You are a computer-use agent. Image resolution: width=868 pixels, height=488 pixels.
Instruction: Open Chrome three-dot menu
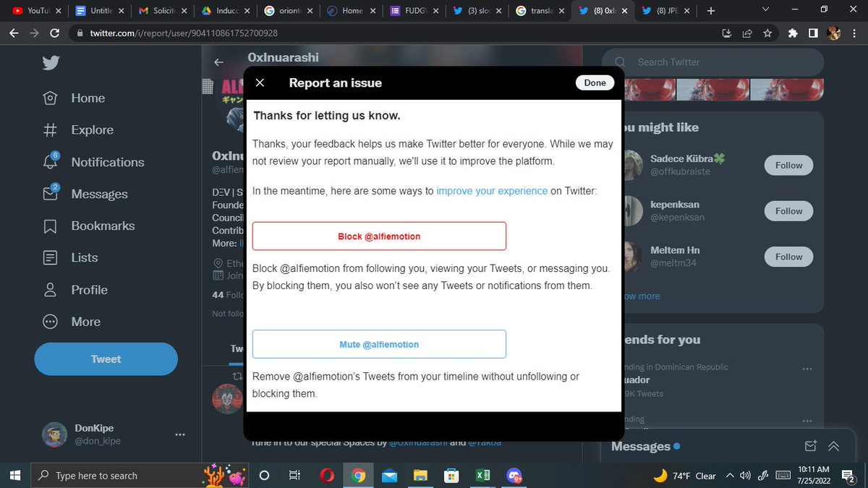(854, 33)
